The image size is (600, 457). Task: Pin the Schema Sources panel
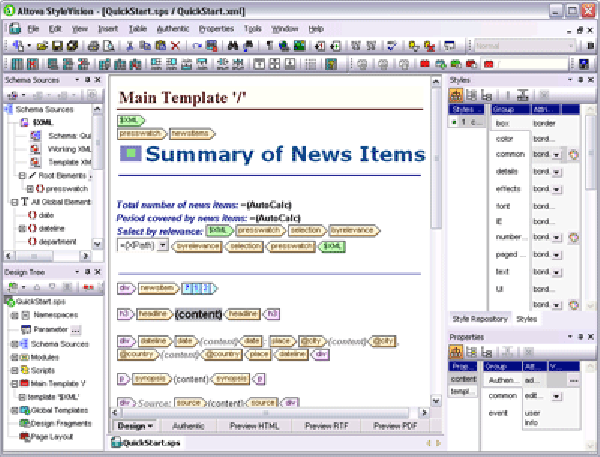tap(87, 80)
